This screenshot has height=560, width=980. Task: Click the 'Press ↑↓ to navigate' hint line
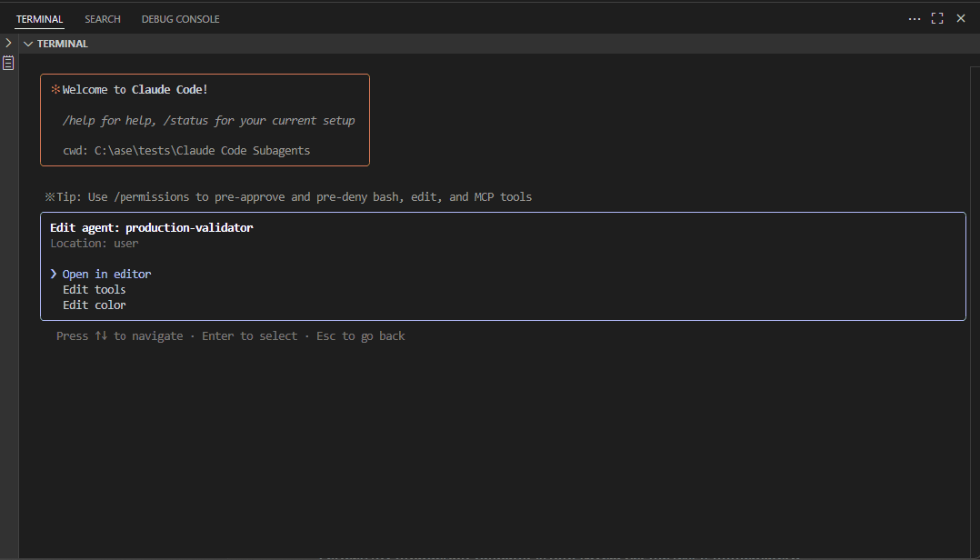[x=231, y=335]
